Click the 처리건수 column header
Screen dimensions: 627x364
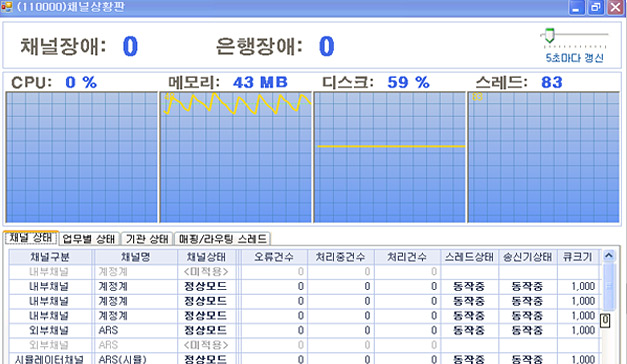[x=407, y=257]
